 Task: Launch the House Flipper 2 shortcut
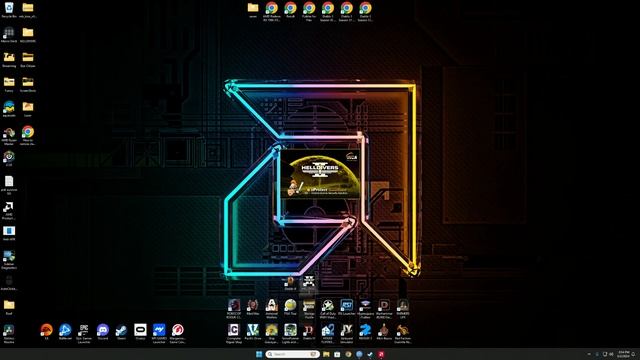328,333
